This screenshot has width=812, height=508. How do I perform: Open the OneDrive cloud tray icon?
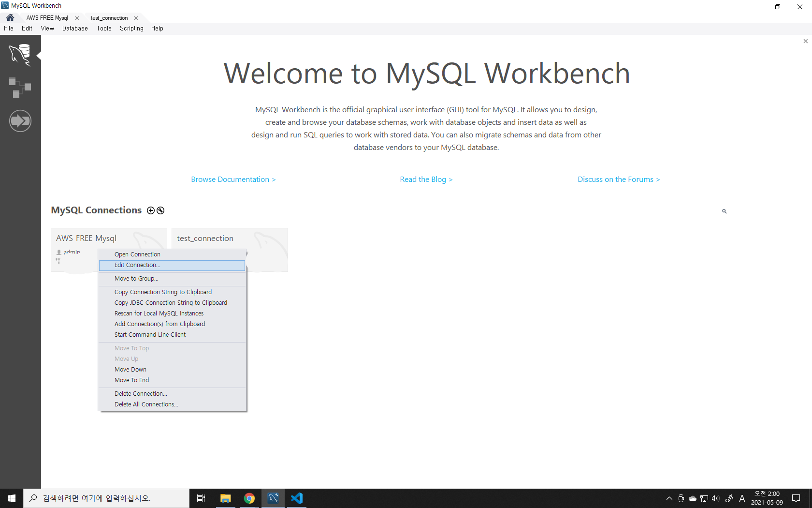tap(693, 498)
